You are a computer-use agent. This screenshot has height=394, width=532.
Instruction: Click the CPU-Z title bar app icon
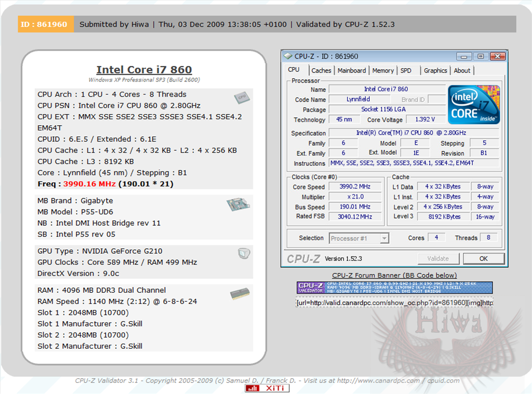tap(288, 56)
